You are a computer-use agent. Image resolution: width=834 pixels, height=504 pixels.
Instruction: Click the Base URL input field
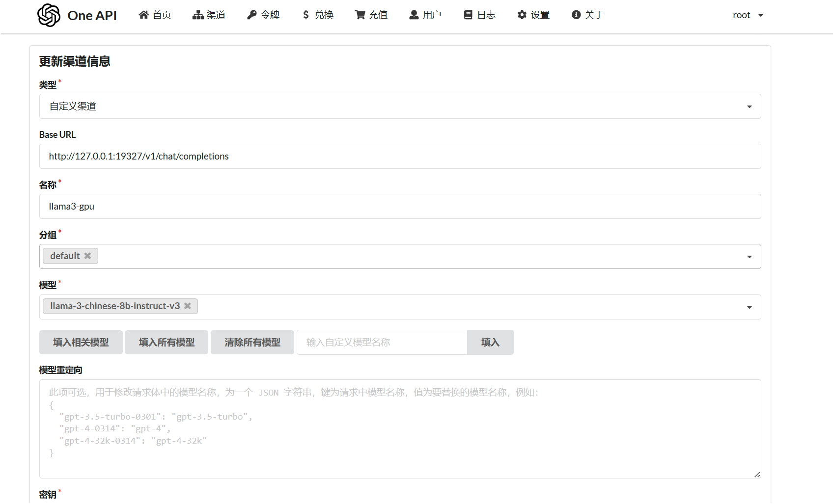[400, 157]
